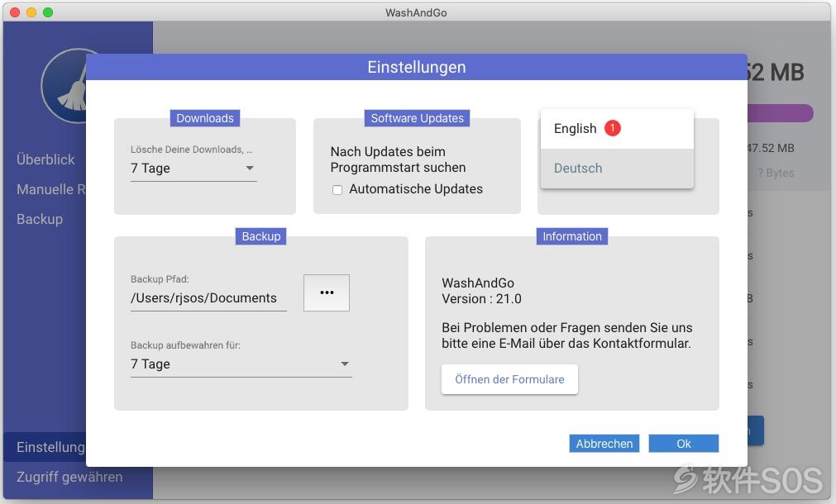Screen dimensions: 836x504
Task: Click the WashAndGo broom logo icon
Action: point(65,86)
